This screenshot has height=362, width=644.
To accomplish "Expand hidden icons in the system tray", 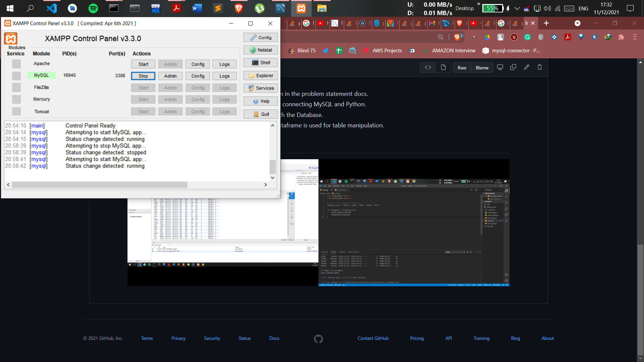I will (518, 8).
